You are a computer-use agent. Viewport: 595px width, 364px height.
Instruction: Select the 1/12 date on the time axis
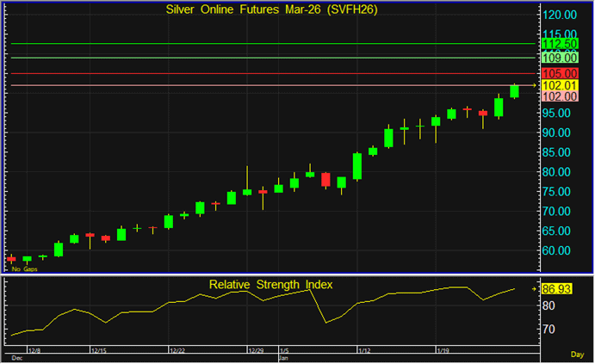point(363,351)
